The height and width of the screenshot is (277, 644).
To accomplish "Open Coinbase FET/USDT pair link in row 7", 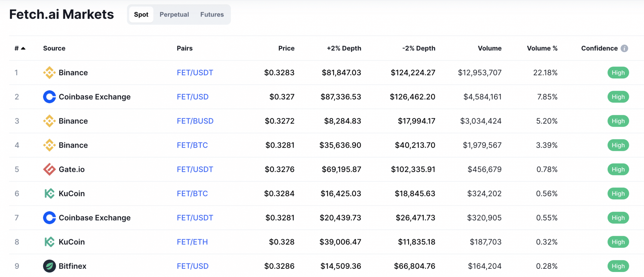I will tap(195, 217).
